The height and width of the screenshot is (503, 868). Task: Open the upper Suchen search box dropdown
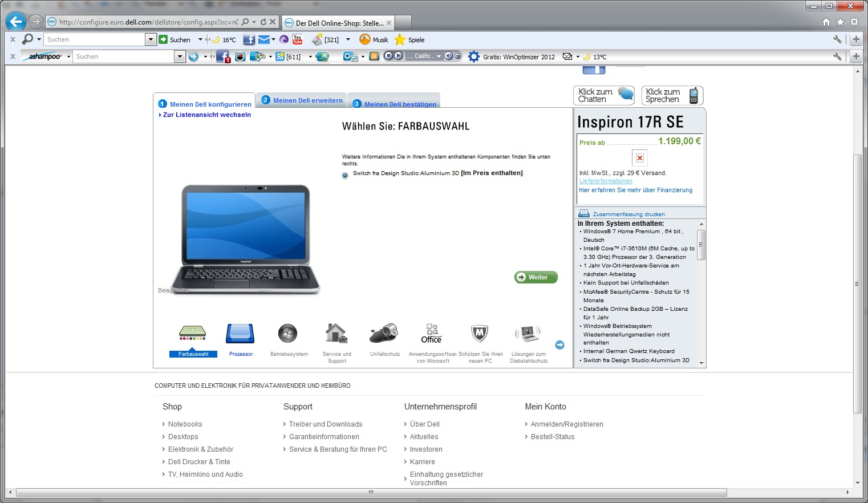tap(151, 39)
